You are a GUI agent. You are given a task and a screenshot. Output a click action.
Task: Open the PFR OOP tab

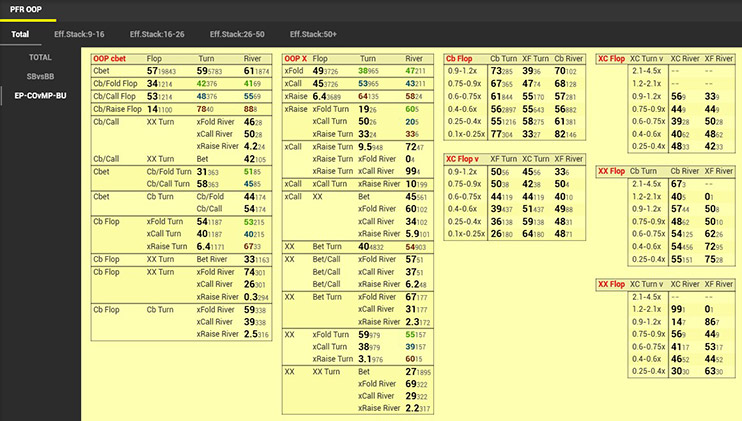click(25, 9)
